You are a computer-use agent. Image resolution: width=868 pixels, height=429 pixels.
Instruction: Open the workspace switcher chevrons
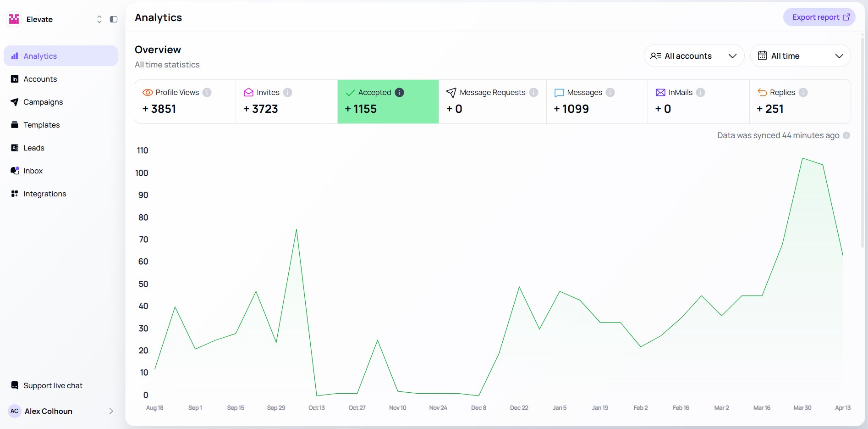99,19
